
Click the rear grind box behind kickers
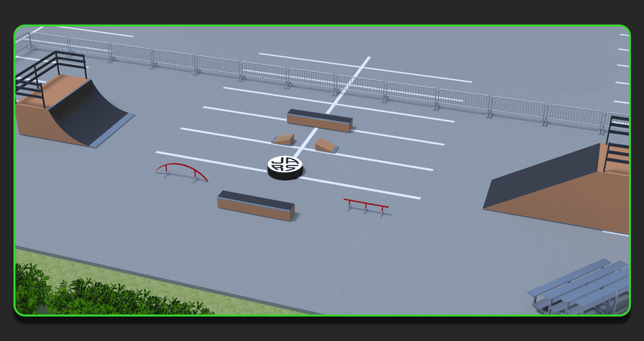pyautogui.click(x=319, y=120)
